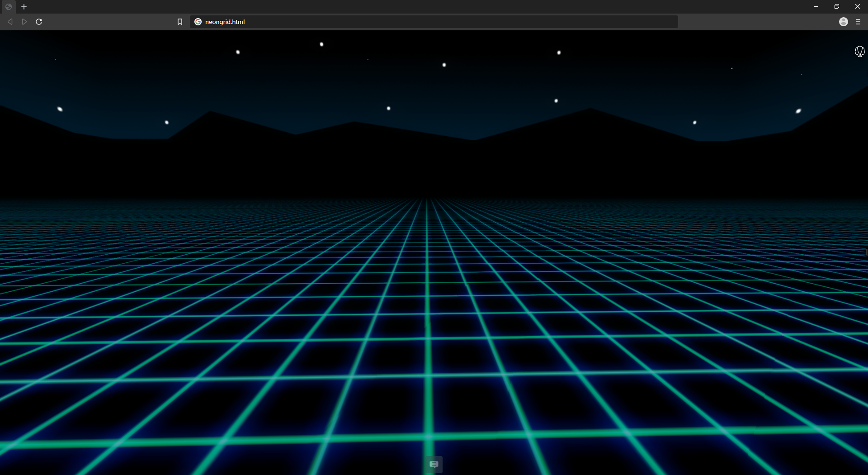Open the site info Google icon
This screenshot has height=475, width=868.
[x=198, y=22]
